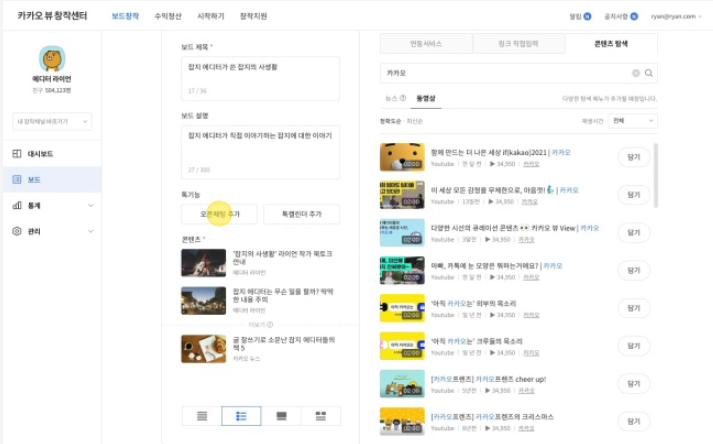The height and width of the screenshot is (444, 713).
Task: Open the '아직 카카오는' 크루들의 목소리 thumbnail
Action: [x=402, y=346]
